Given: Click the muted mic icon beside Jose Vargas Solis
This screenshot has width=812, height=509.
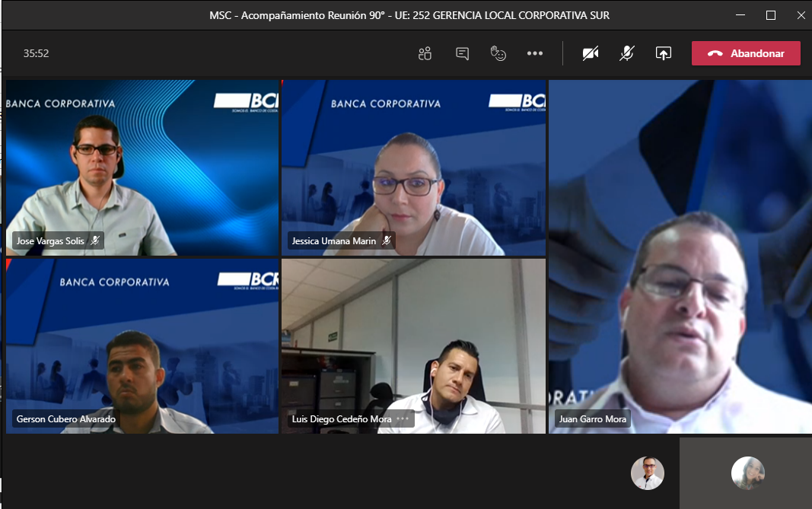Looking at the screenshot, I should tap(95, 240).
